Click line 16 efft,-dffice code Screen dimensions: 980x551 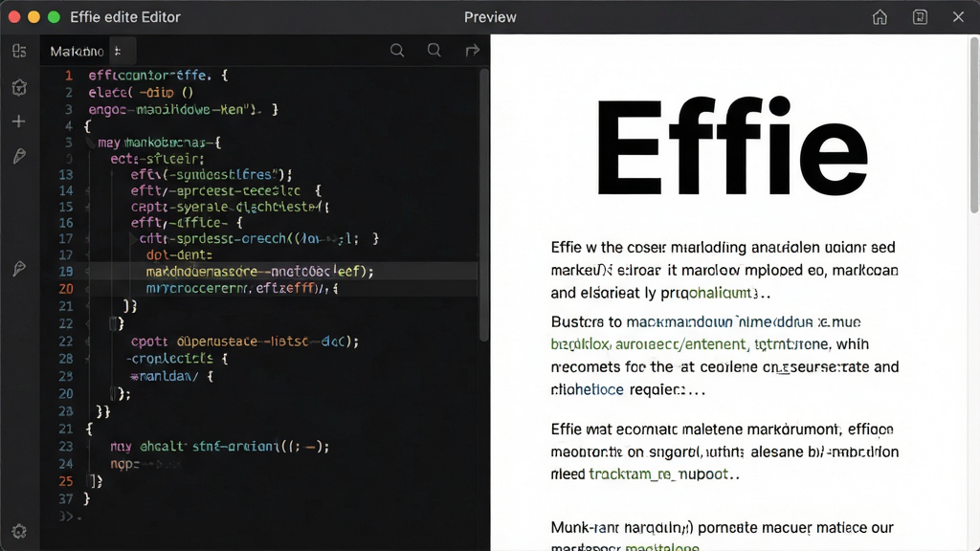(x=187, y=222)
